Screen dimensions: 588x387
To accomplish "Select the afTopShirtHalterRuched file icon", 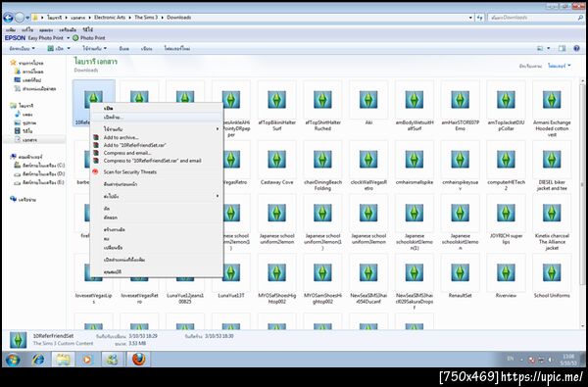I will (322, 100).
